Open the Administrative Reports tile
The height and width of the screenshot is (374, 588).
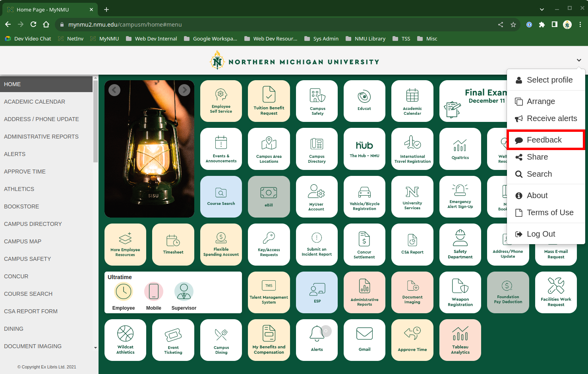pyautogui.click(x=364, y=292)
